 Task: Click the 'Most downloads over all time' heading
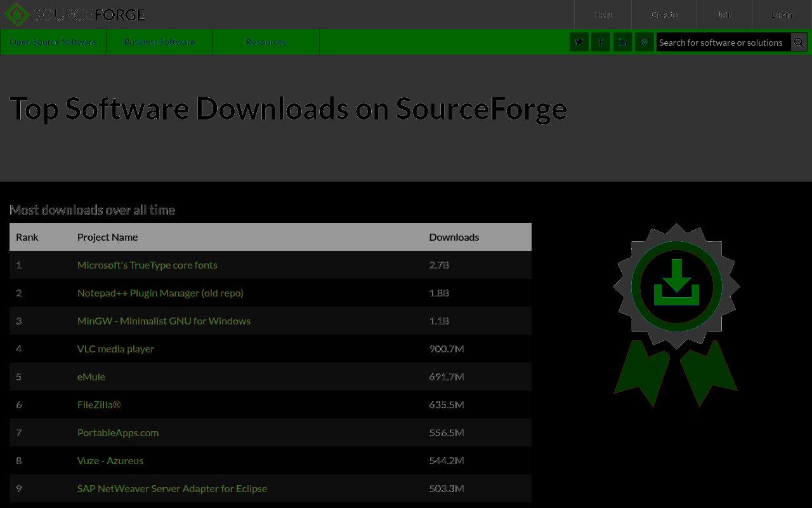point(93,210)
